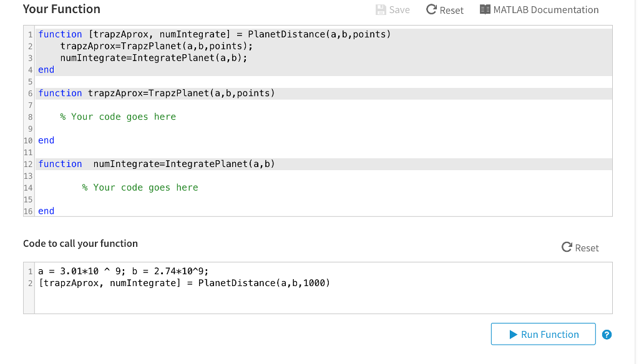Click the end keyword on line 10

pyautogui.click(x=46, y=140)
